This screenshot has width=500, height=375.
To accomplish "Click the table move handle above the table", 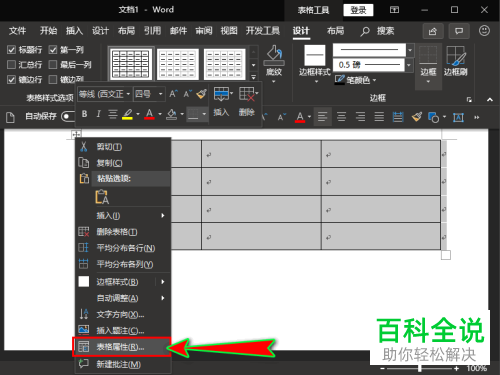I will (x=76, y=134).
